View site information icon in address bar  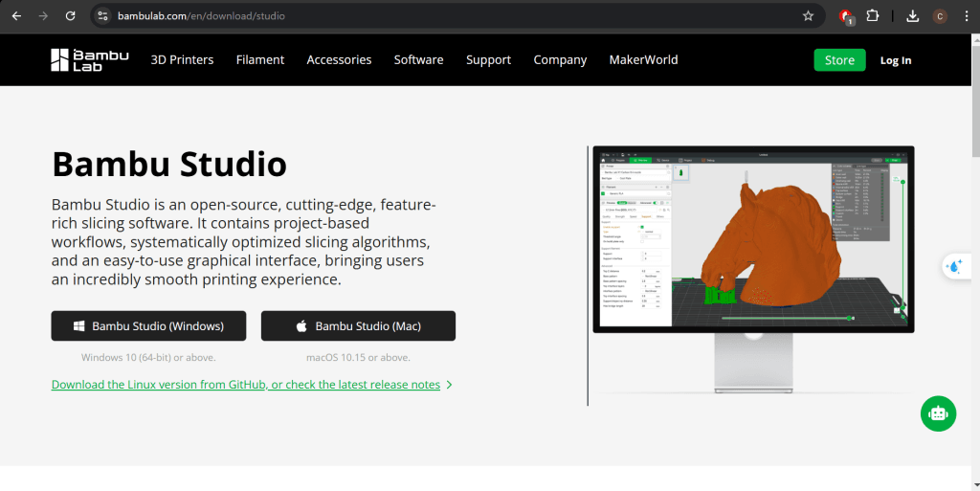103,16
